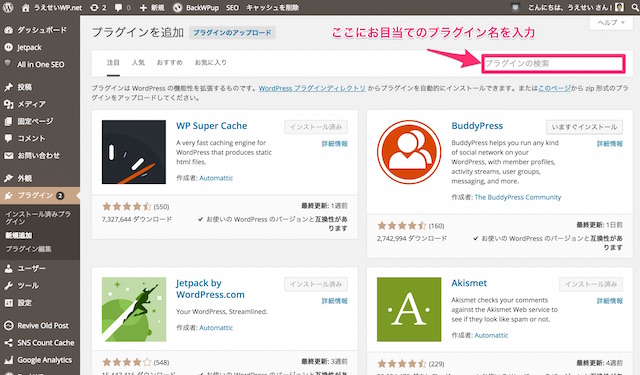Open Automattic author link under WP Super Cache
The image size is (640, 375).
(216, 178)
